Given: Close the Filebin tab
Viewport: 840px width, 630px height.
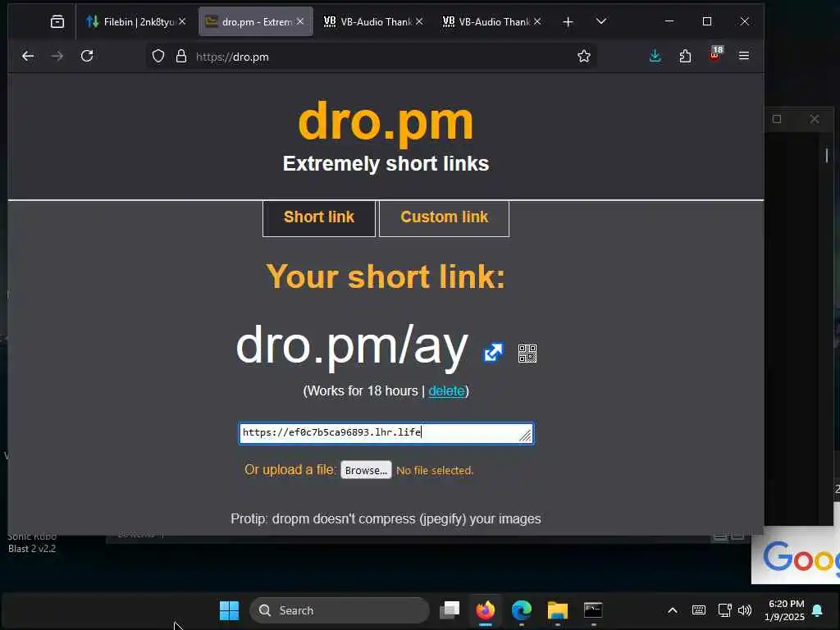Looking at the screenshot, I should [182, 21].
